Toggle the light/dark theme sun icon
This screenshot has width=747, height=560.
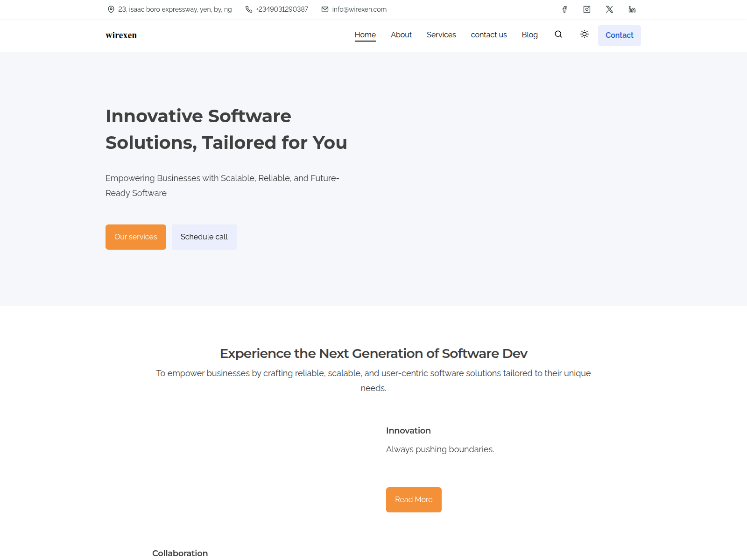[x=585, y=34]
